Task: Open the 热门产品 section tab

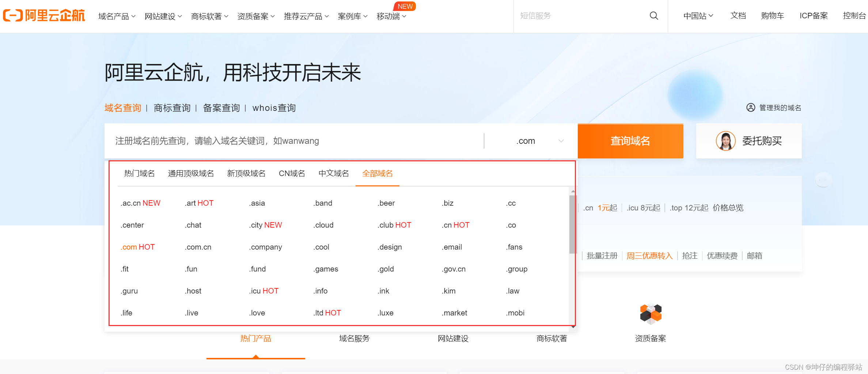Action: tap(256, 339)
